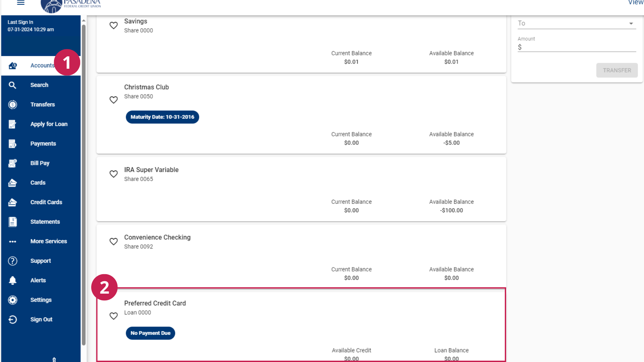Screen dimensions: 644x362
Task: Open Apply for Loan page
Action: pyautogui.click(x=49, y=124)
